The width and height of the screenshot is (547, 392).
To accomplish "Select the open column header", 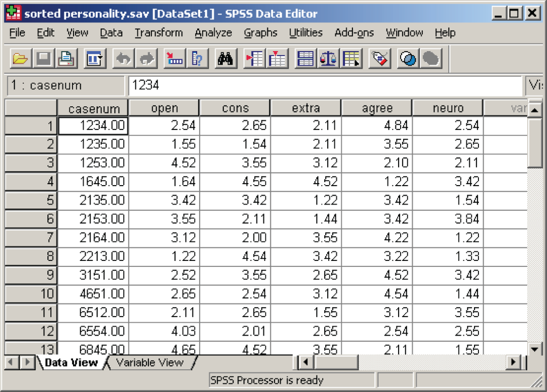I will click(x=164, y=108).
